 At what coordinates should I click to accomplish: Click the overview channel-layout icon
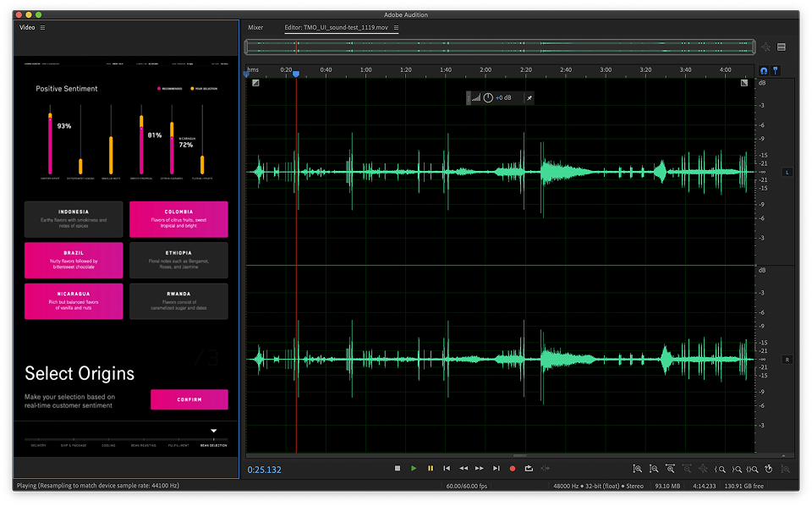click(782, 47)
